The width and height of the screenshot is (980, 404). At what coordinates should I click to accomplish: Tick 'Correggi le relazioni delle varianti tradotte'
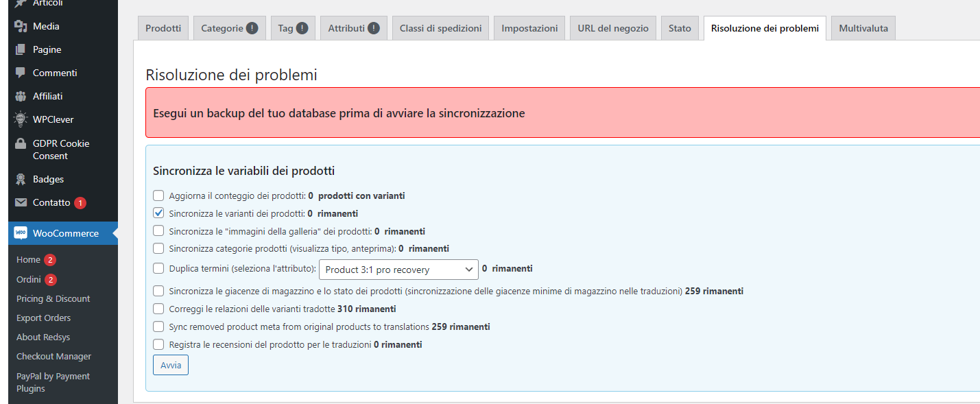[158, 309]
